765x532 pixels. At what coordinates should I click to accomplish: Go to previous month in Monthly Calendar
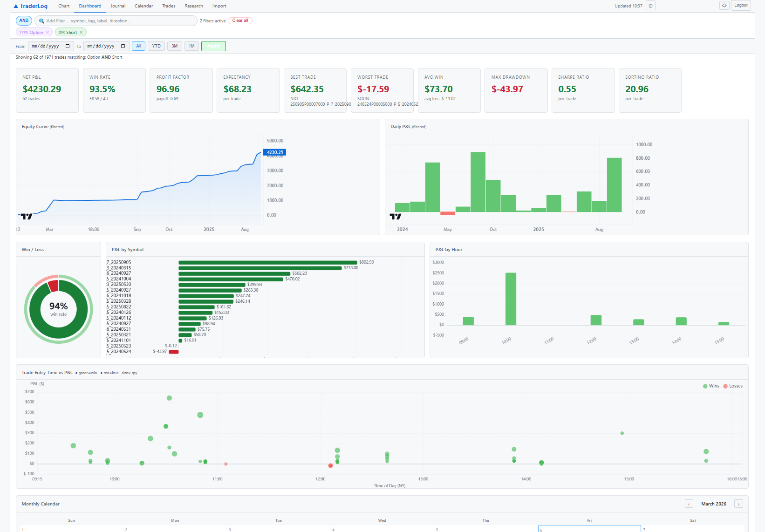pos(689,504)
